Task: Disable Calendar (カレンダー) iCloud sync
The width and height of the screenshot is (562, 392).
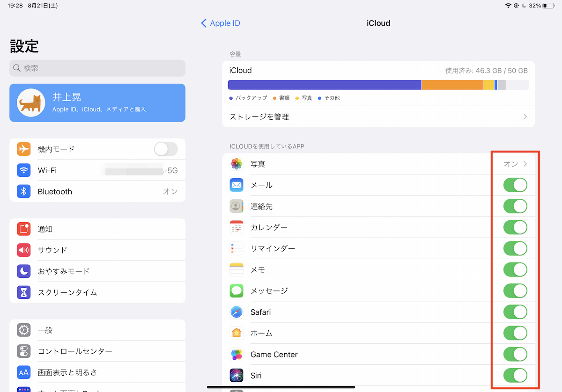Action: [x=515, y=227]
